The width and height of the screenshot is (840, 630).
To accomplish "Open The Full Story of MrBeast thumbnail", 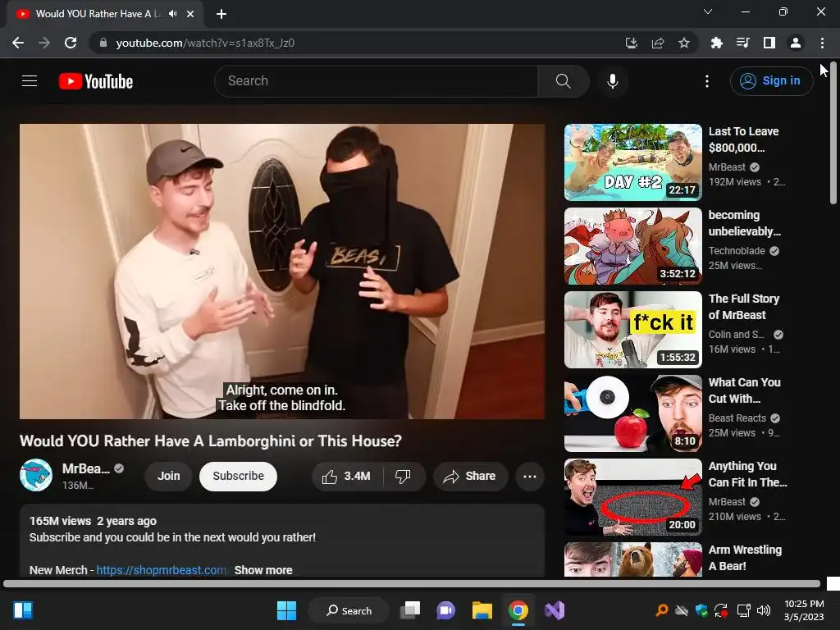I will pos(632,330).
